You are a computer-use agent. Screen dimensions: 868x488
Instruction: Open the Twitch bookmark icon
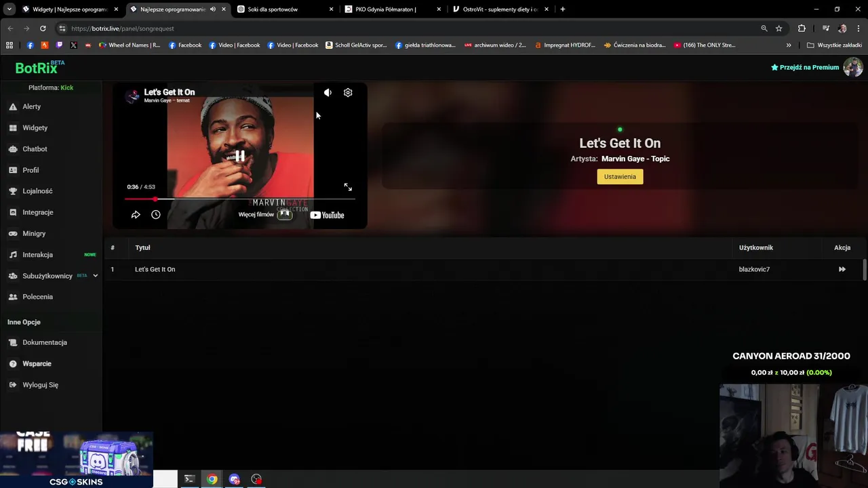click(x=59, y=45)
